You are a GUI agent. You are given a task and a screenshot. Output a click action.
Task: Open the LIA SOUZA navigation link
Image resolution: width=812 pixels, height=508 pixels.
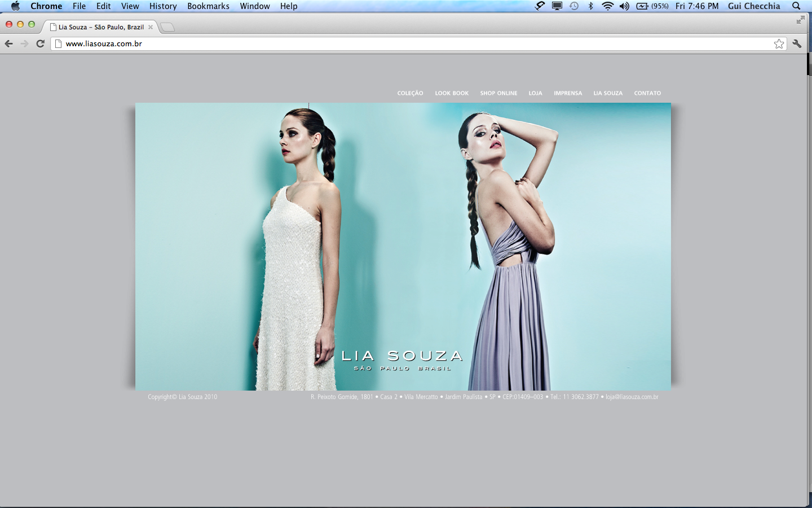(x=608, y=93)
